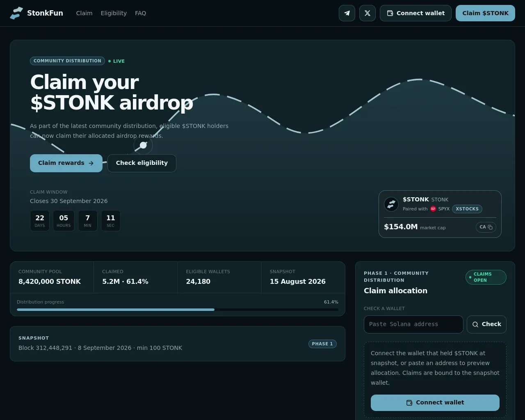The image size is (525, 420).
Task: Click the 11 SEC countdown box
Action: coord(111,221)
